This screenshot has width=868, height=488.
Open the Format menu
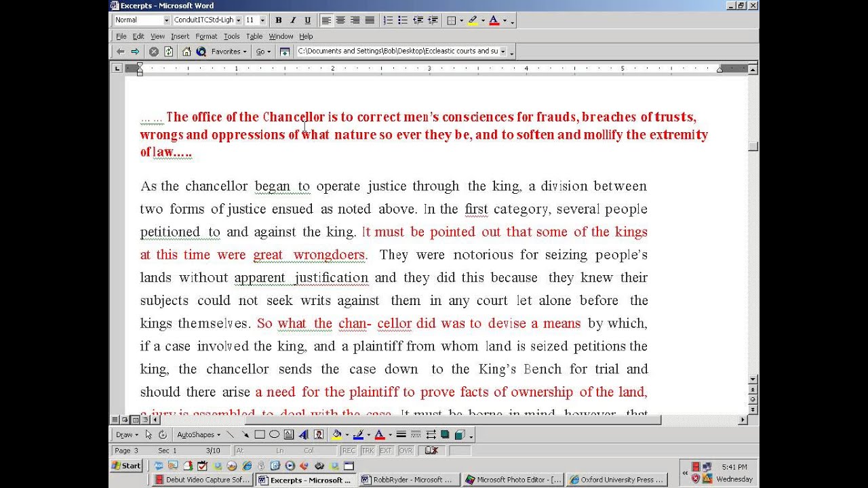pos(206,36)
